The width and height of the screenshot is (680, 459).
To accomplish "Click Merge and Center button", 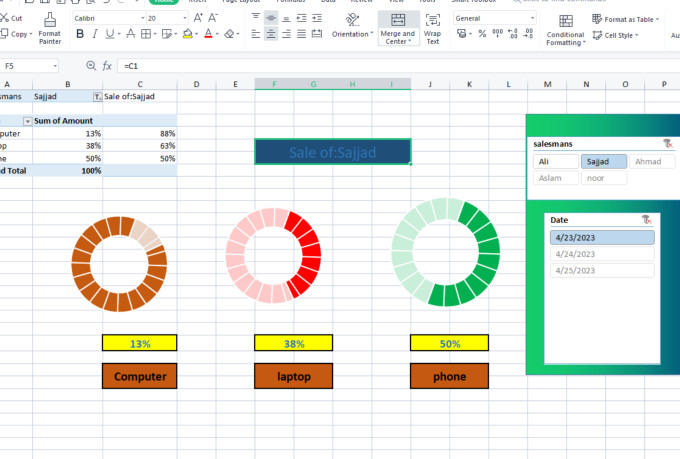I will (398, 30).
